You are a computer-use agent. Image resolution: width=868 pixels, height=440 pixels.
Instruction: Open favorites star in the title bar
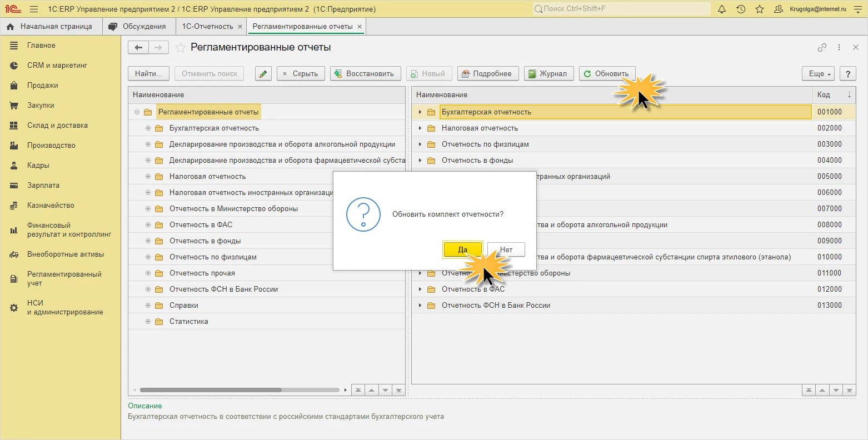760,9
